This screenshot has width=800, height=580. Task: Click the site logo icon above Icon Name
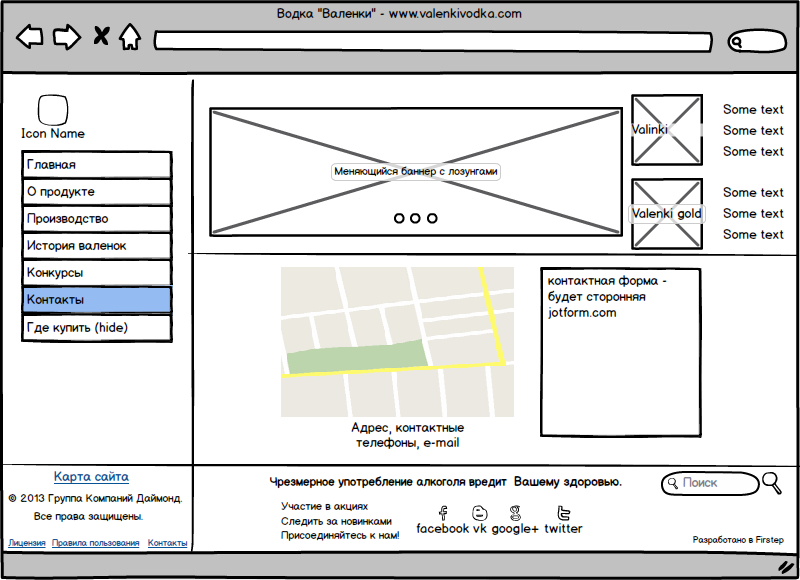[53, 110]
